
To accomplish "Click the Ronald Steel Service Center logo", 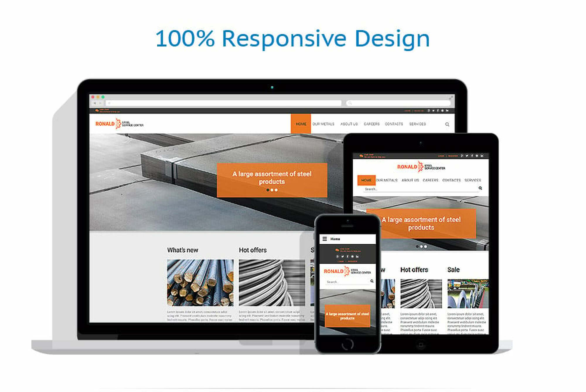I will click(118, 123).
